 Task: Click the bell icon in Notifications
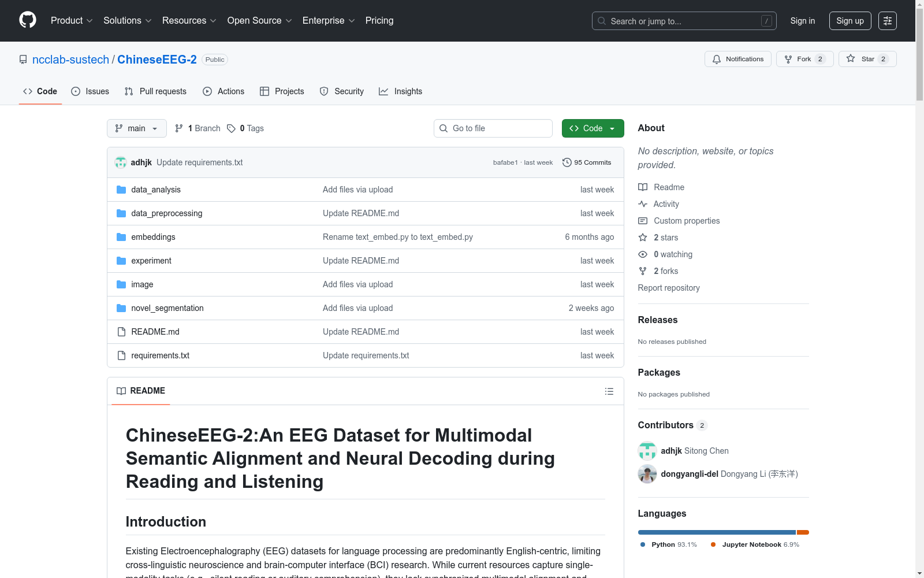pos(717,59)
